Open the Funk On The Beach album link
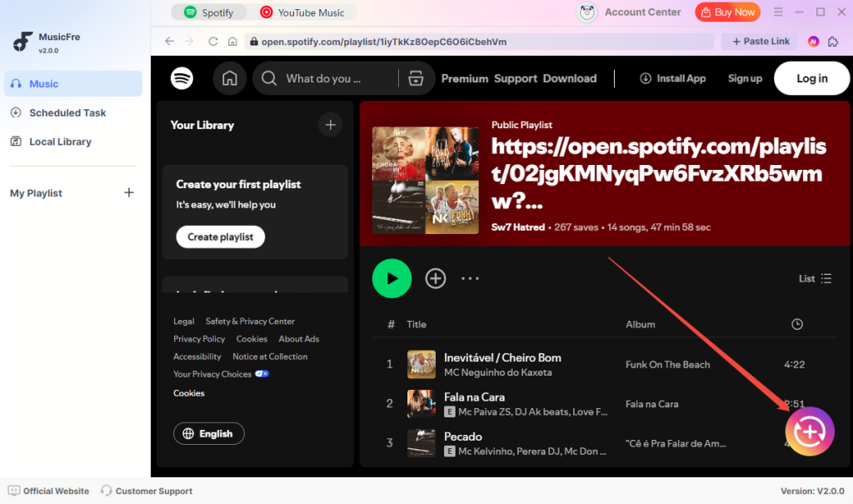 [667, 365]
